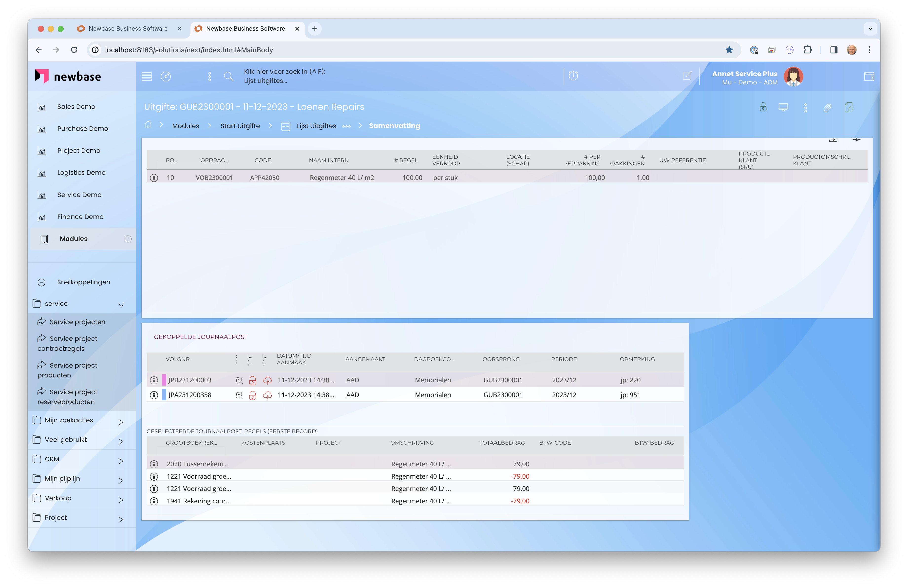Go to Start Uitgifte breadcrumb link
Image resolution: width=908 pixels, height=588 pixels.
(240, 126)
